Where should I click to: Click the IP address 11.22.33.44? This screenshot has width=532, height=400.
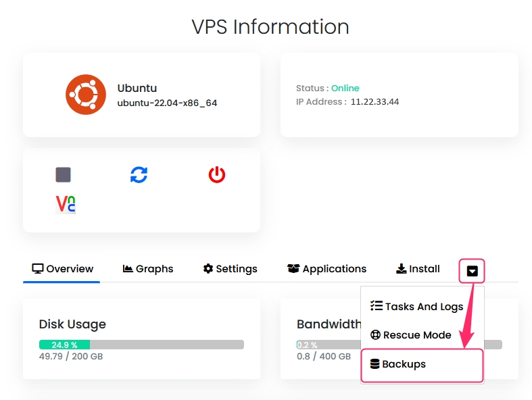pos(374,102)
